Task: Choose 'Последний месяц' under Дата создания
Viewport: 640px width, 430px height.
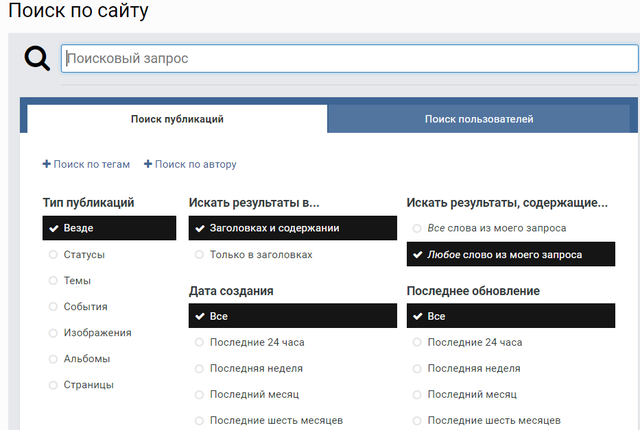Action: coord(255,394)
